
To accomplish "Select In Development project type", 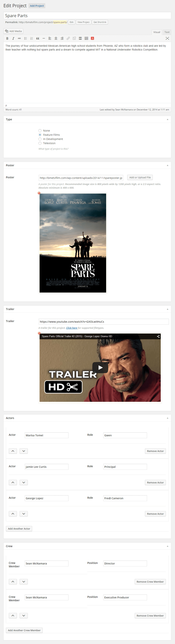I will pyautogui.click(x=40, y=139).
